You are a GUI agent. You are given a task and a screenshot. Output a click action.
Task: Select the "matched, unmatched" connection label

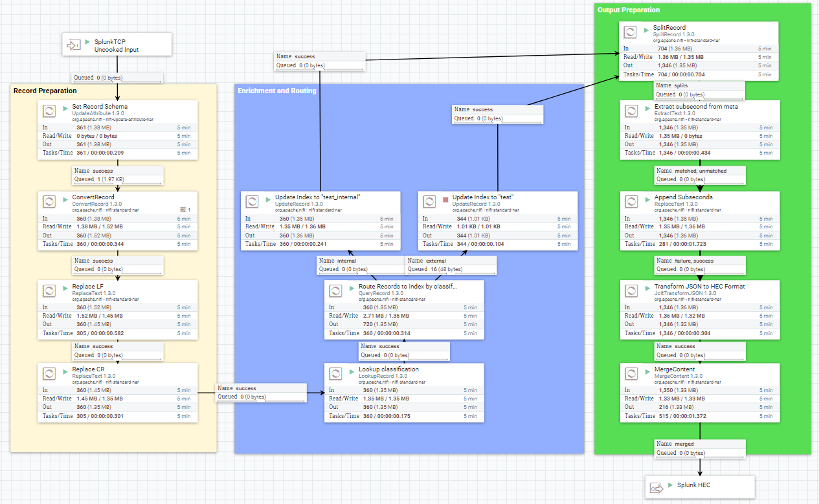[x=699, y=175]
